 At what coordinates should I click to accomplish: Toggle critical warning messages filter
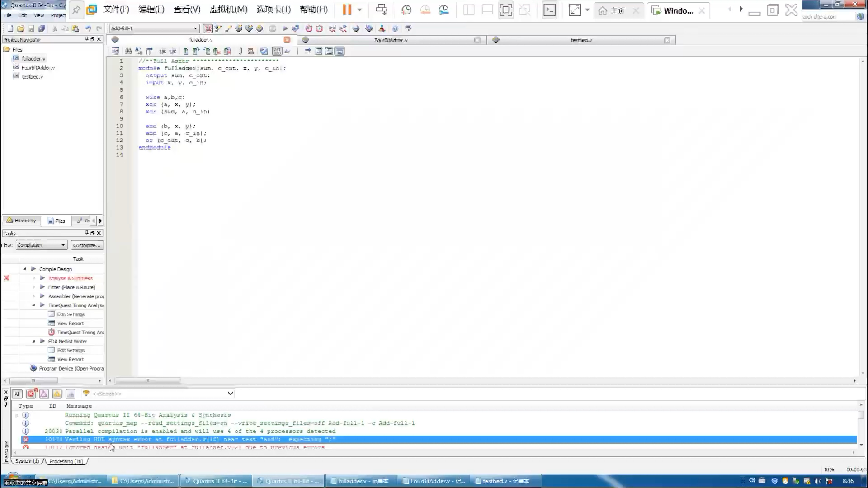[x=44, y=394]
